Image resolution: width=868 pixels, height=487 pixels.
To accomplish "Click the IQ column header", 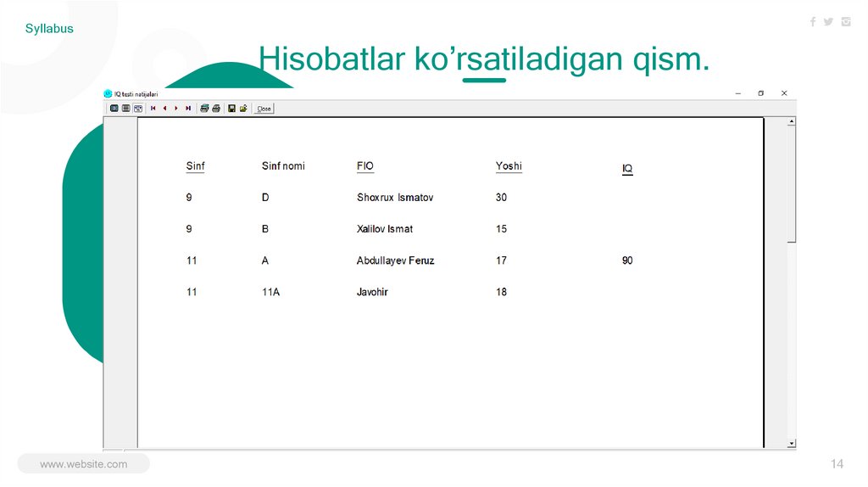I will (x=627, y=169).
